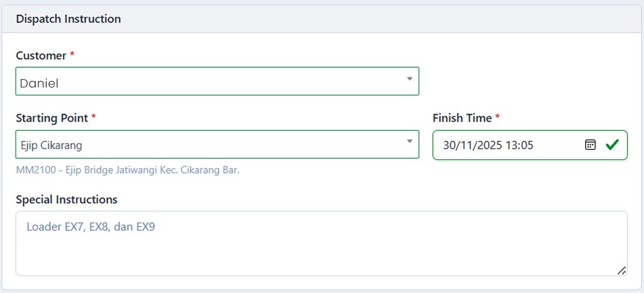644x293 pixels.
Task: Click the Special Instructions resize handle
Action: [621, 270]
